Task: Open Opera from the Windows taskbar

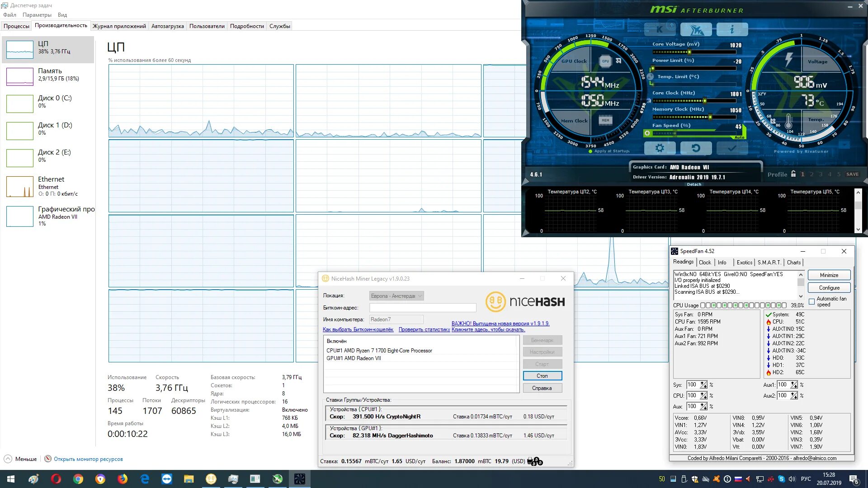Action: tap(56, 479)
